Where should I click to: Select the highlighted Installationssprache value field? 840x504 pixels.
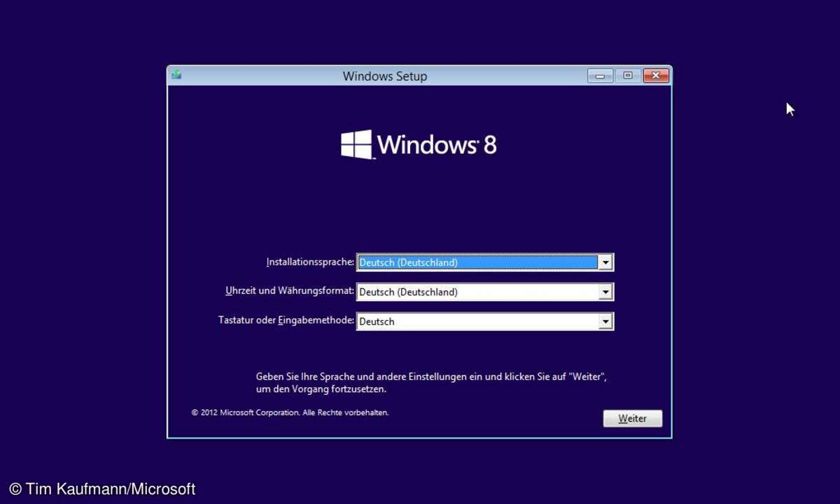click(477, 262)
